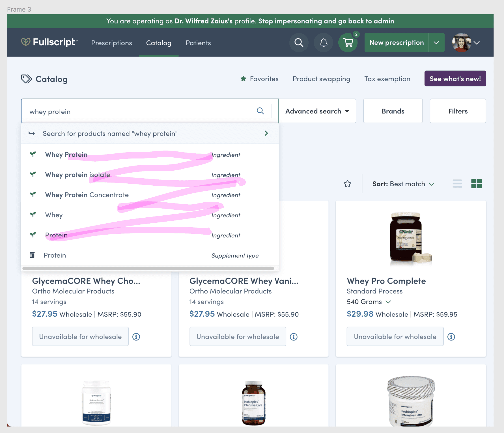Click Unavailable for wholesale on GlycemaCORE Whey Cho...

[80, 336]
